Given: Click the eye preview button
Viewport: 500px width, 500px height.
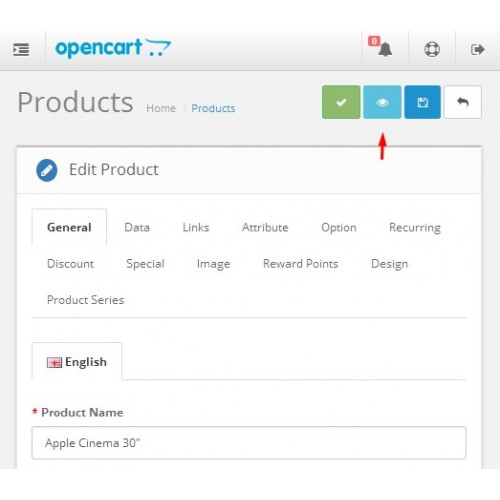Looking at the screenshot, I should (382, 102).
